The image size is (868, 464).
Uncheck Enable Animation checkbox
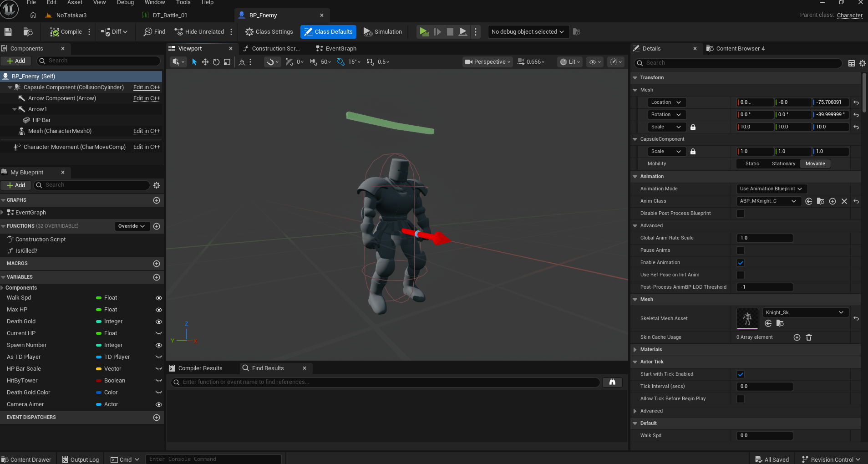point(741,263)
